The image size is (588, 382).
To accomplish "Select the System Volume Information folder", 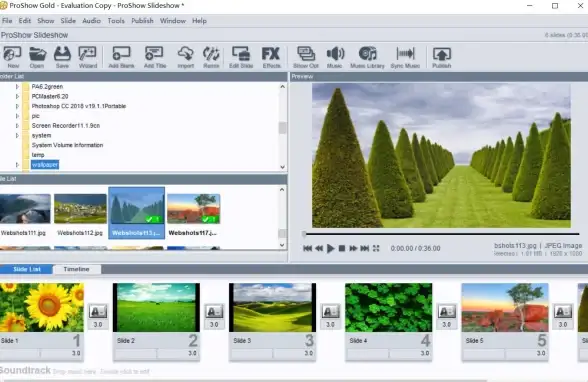I will 67,145.
